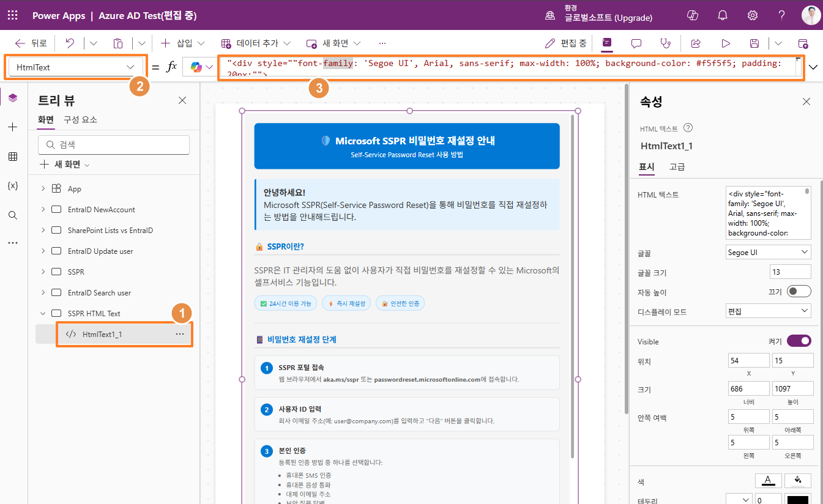Click the Editing pencil button
Screen dimensions: 823x504
click(x=566, y=43)
